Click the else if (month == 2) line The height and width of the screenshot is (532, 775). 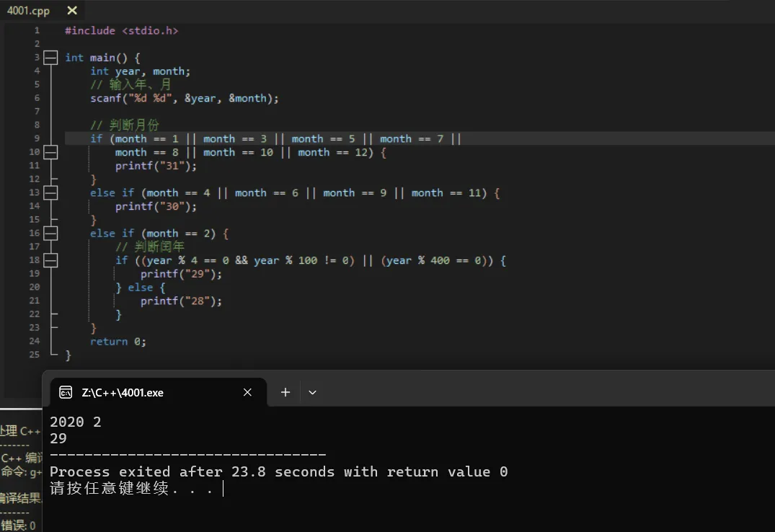pos(159,234)
